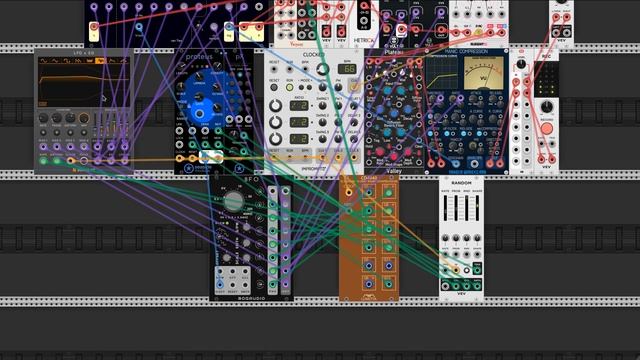640x360 pixels.
Task: Select the highlighted orange waveform icon in LFO
Action: pyautogui.click(x=100, y=60)
